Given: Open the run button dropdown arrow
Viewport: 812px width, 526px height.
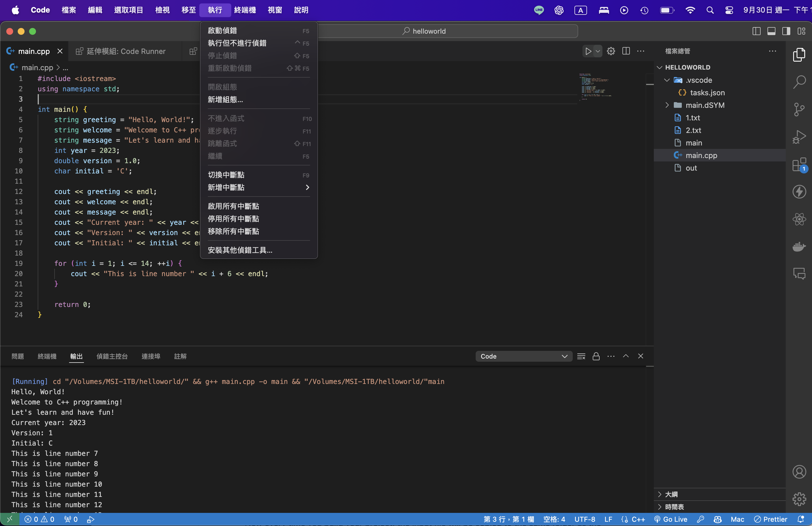Looking at the screenshot, I should click(598, 51).
